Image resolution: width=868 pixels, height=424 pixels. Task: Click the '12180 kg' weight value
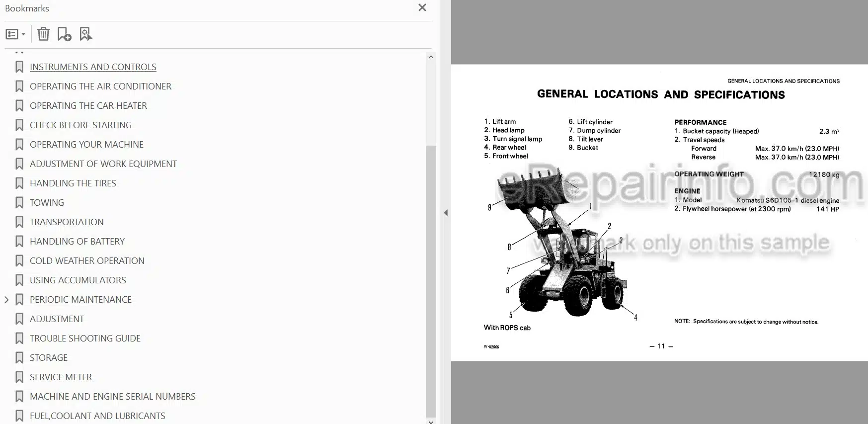coord(824,174)
